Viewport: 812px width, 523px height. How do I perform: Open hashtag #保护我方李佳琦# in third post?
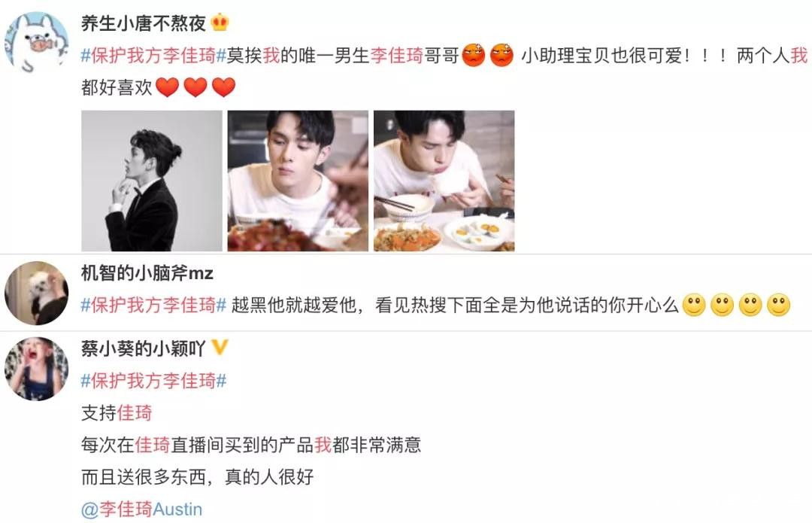154,381
